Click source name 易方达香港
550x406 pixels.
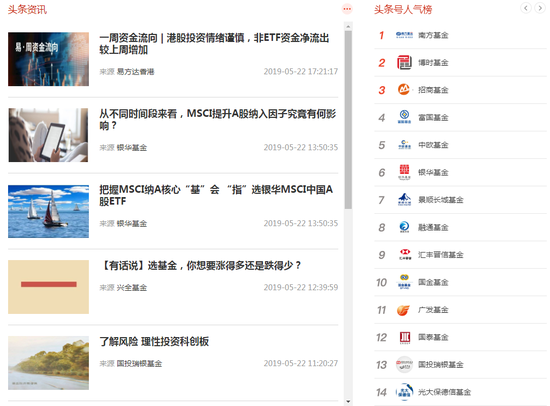pos(135,72)
